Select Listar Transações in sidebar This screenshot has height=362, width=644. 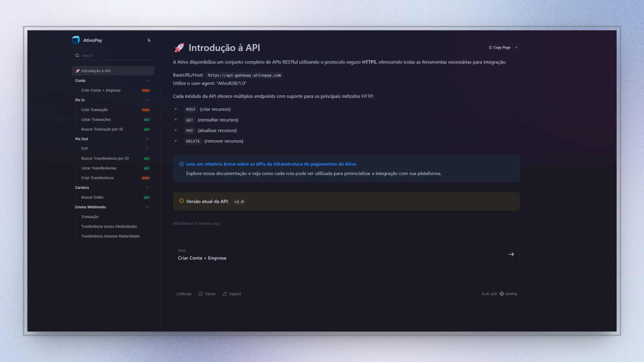(x=96, y=119)
